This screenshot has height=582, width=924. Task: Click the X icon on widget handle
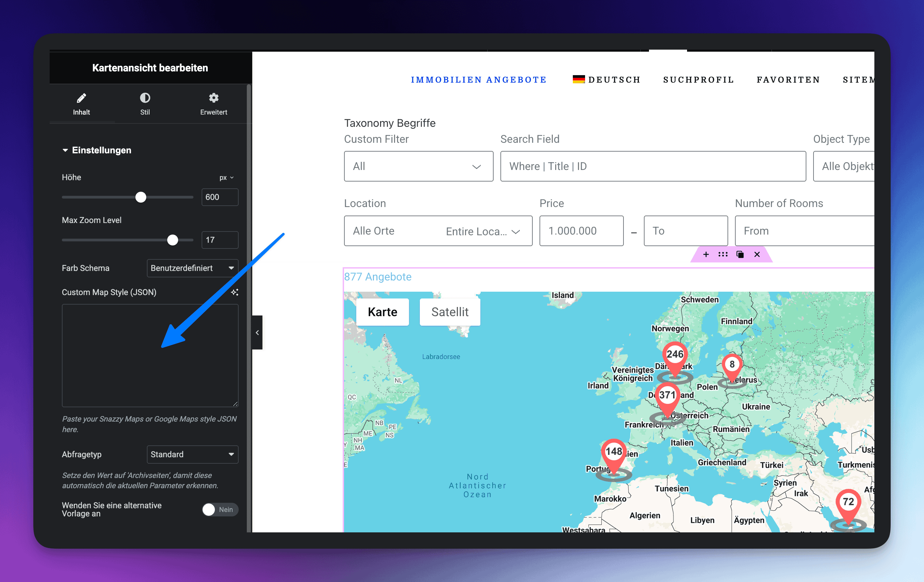[x=757, y=254]
